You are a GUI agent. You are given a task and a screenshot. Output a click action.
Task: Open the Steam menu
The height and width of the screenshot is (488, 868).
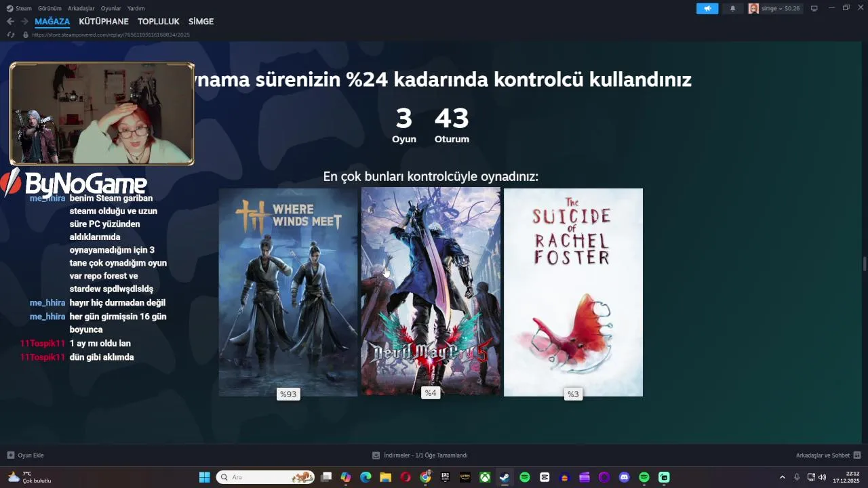(x=19, y=8)
